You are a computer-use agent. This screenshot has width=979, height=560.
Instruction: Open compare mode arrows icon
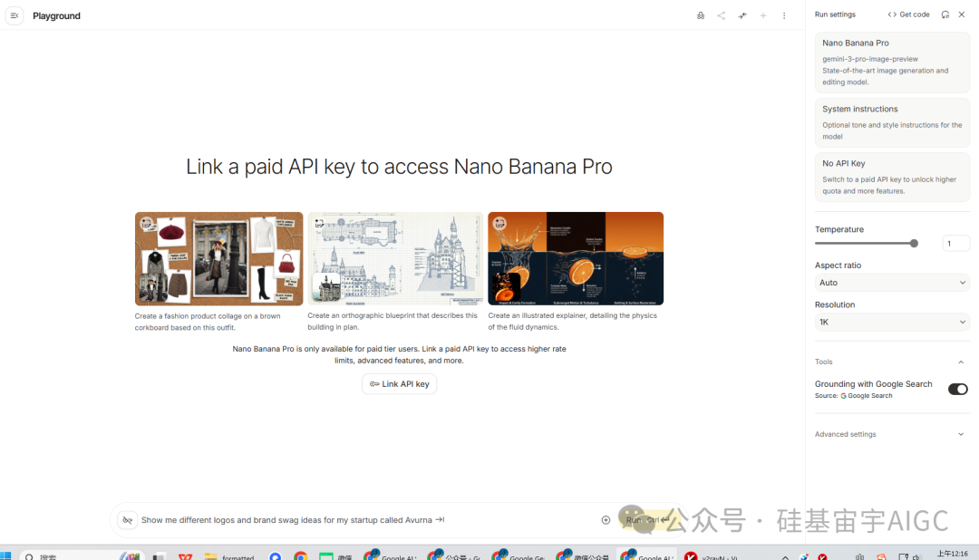[742, 15]
